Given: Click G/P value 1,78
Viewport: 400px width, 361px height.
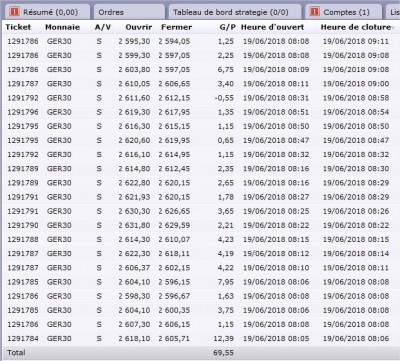Looking at the screenshot, I should 226,197.
